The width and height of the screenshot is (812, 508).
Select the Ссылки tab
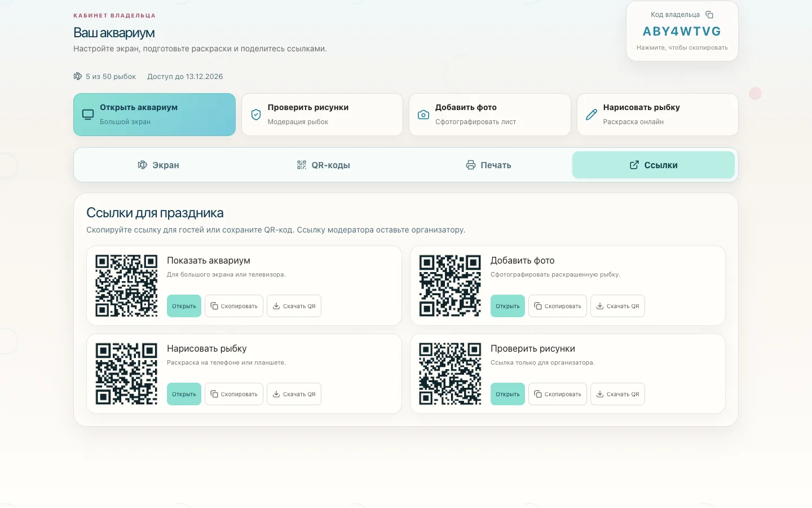pyautogui.click(x=654, y=165)
